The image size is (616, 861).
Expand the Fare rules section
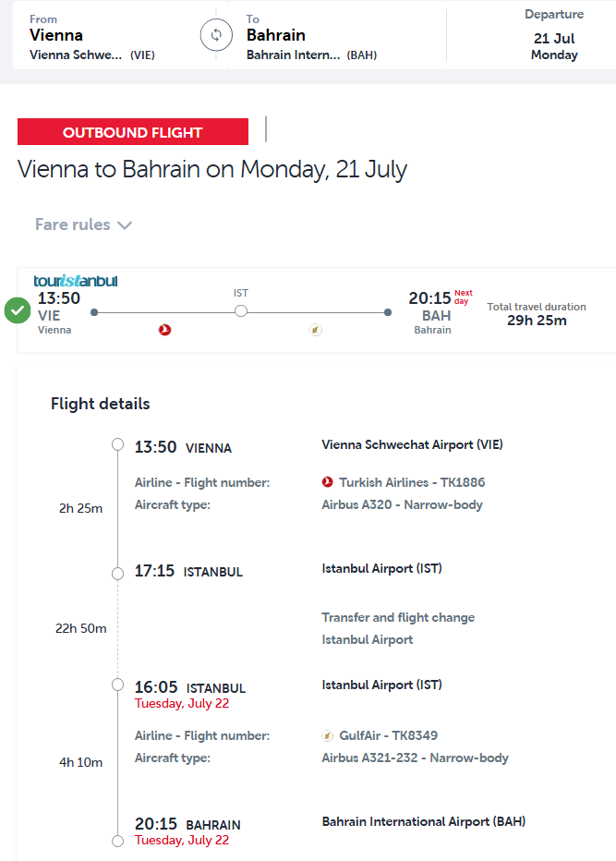click(x=73, y=224)
